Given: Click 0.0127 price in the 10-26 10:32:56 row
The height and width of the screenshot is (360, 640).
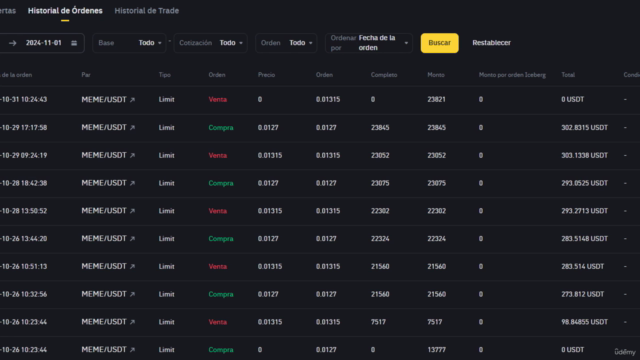Looking at the screenshot, I should coord(268,294).
